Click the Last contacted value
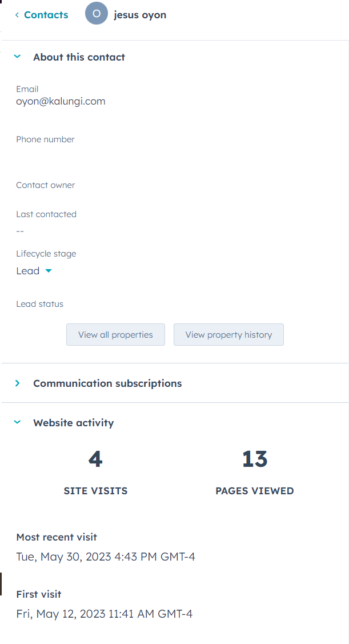This screenshot has height=644, width=349. [21, 231]
